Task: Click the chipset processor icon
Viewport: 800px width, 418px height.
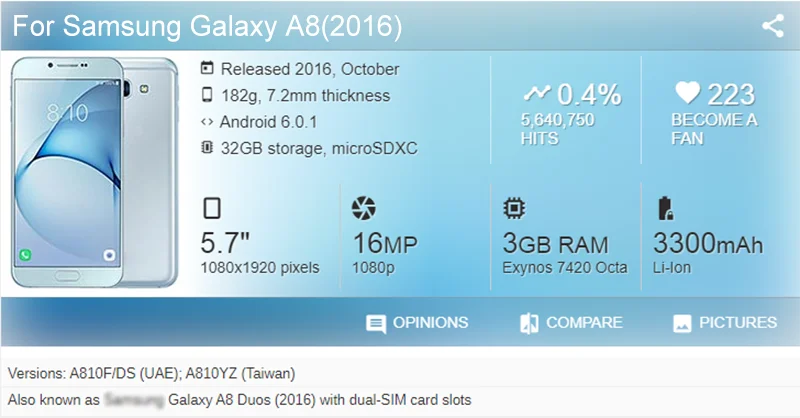Action: pos(514,209)
